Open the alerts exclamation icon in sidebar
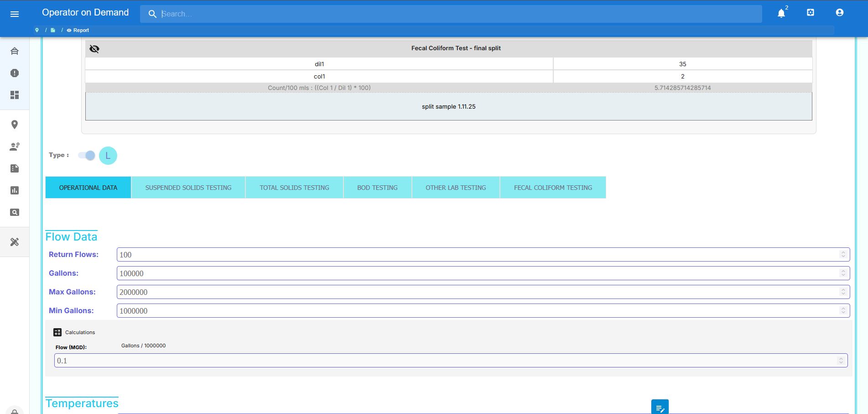Image resolution: width=868 pixels, height=414 pixels. tap(15, 73)
